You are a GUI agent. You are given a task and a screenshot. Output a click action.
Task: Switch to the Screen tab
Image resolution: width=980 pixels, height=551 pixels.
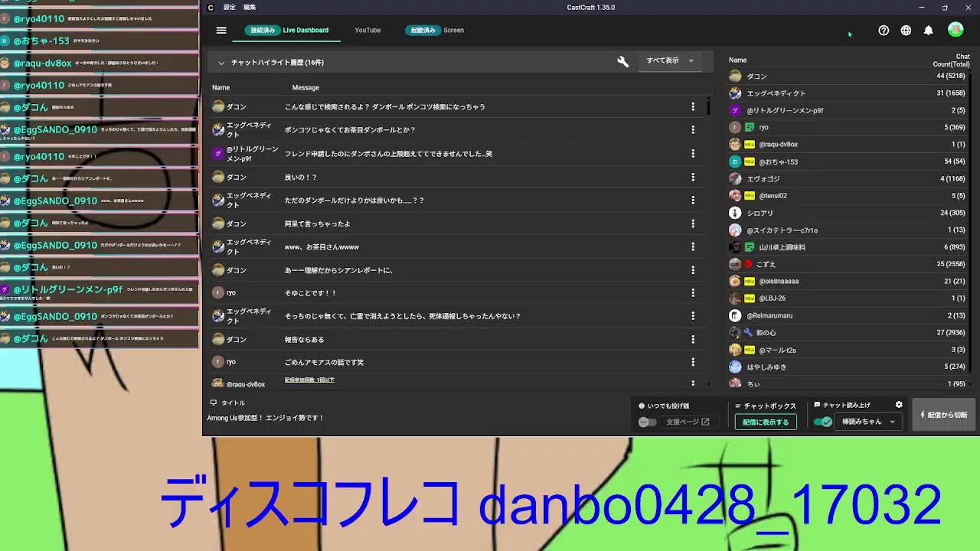(x=454, y=31)
